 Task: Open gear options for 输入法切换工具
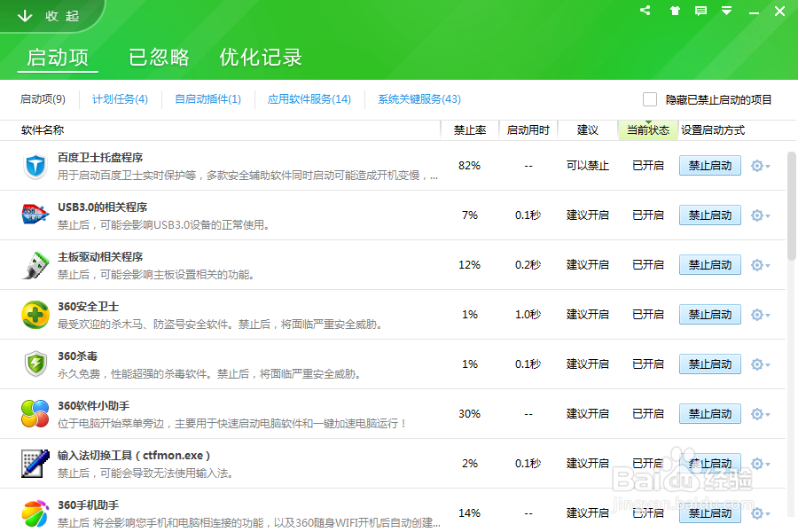tap(761, 464)
